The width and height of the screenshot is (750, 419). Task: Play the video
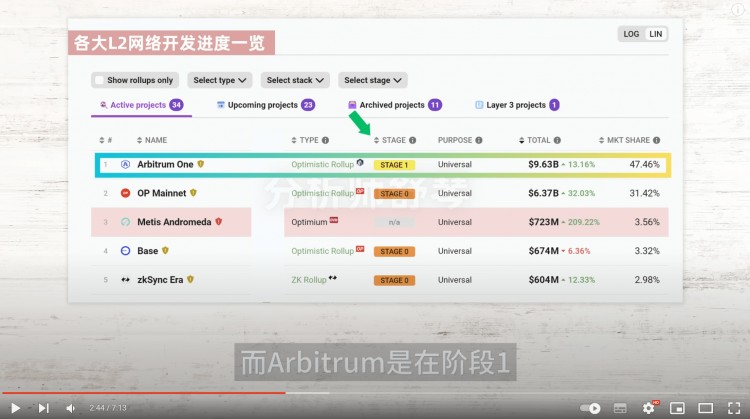coord(15,408)
